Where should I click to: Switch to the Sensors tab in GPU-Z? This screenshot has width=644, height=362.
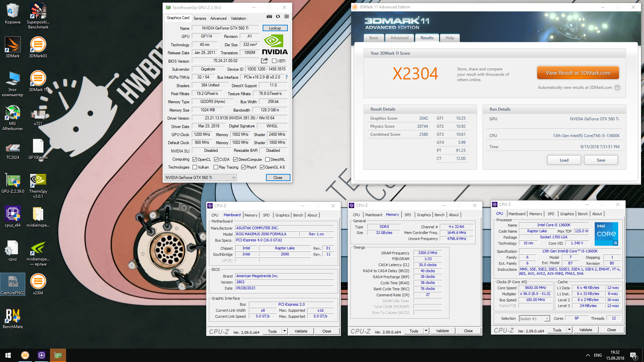(200, 18)
